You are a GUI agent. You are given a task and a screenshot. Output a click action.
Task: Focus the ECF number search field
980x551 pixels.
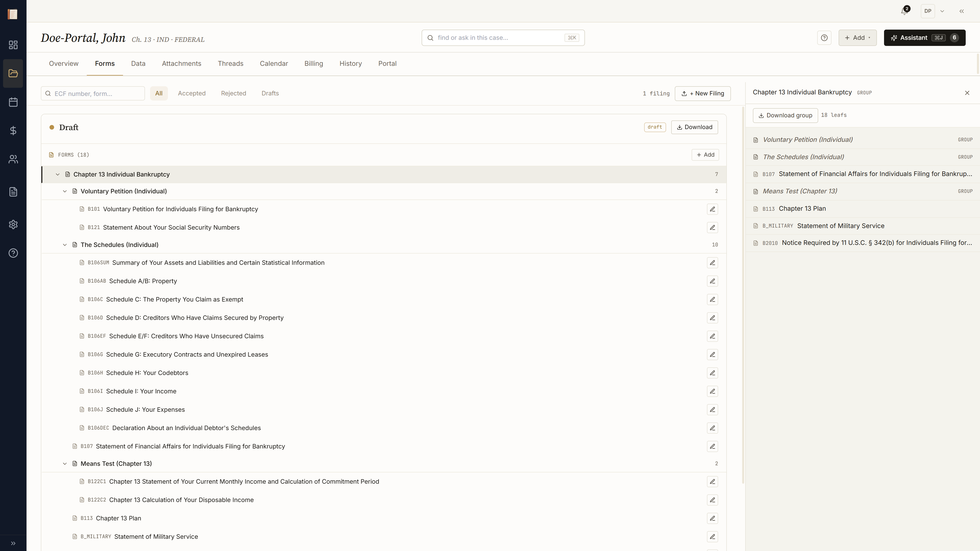click(x=93, y=94)
